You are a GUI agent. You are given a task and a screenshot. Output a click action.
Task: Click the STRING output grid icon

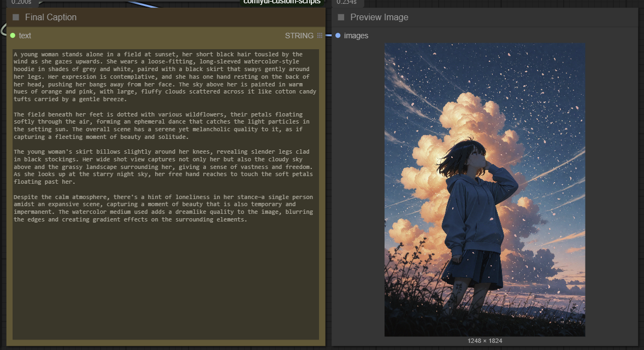point(320,36)
